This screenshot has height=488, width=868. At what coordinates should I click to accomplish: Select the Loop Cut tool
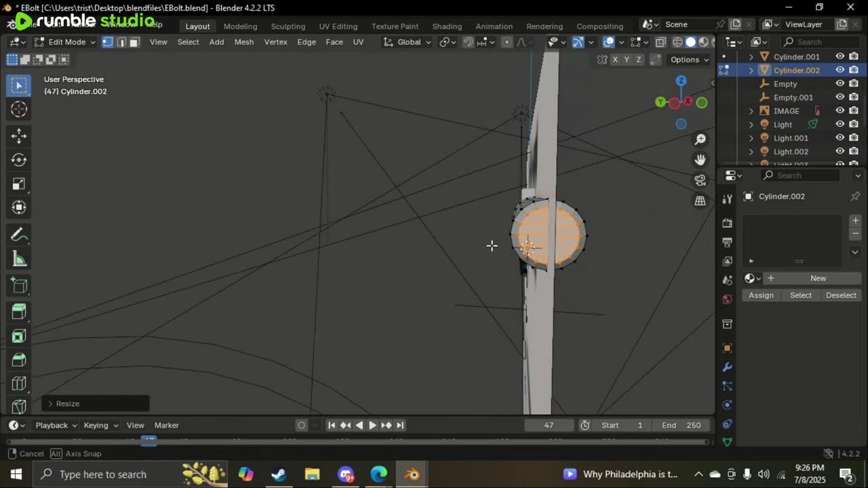click(19, 384)
